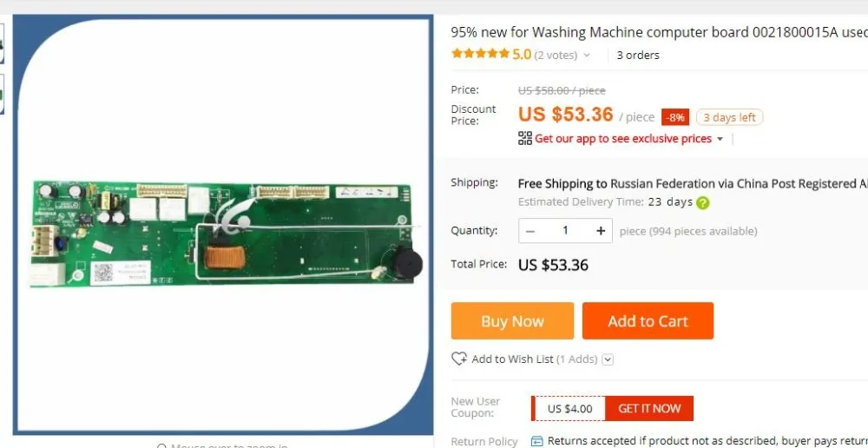Click the QR code app icon
868x448 pixels.
point(525,138)
